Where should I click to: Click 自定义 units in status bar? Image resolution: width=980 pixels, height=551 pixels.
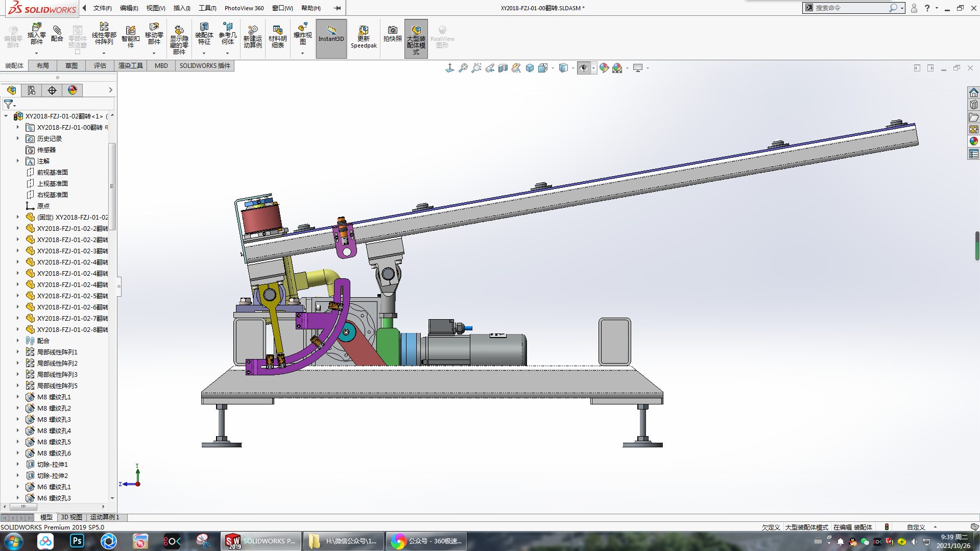[916, 528]
